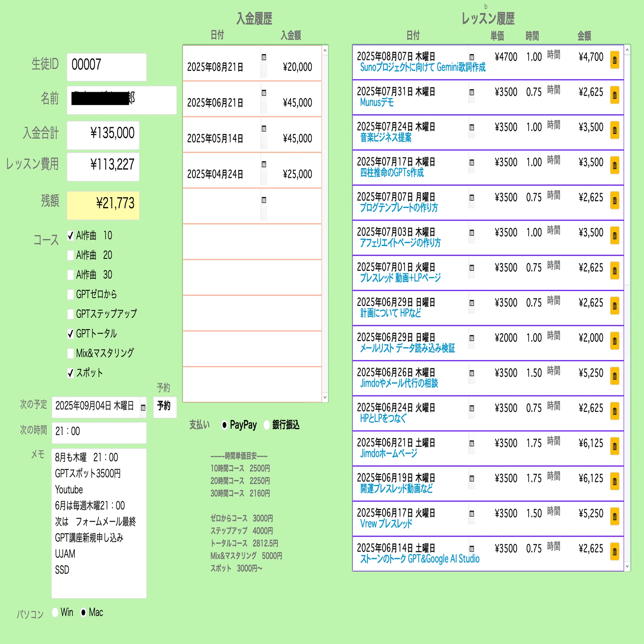Click inside the メモ notes box
This screenshot has width=644, height=644.
[99, 523]
